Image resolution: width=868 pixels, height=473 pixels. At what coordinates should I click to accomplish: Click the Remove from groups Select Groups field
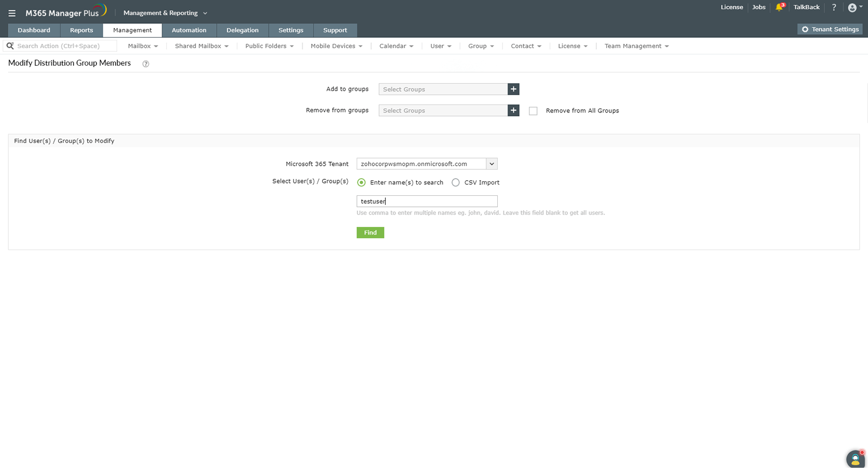pos(443,110)
